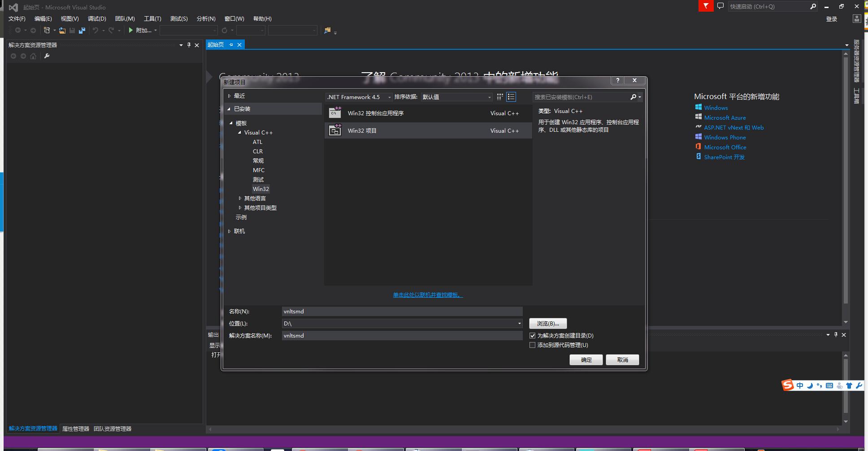Click the Sogou input method S logo
Image resolution: width=868 pixels, height=451 pixels.
point(788,385)
